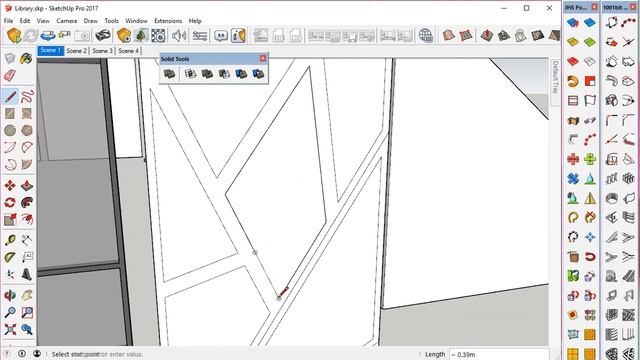
Task: Select the Sandbox Stamp tool
Action: pyautogui.click(x=504, y=36)
